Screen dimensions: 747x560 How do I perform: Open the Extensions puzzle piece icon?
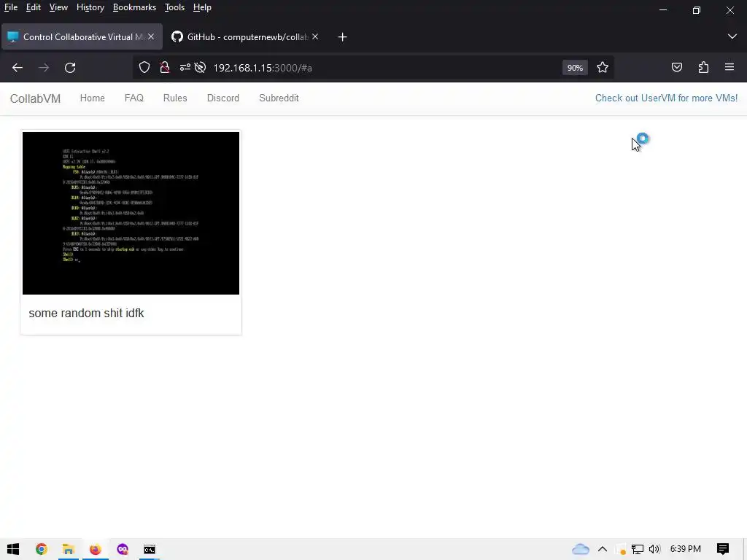coord(703,68)
